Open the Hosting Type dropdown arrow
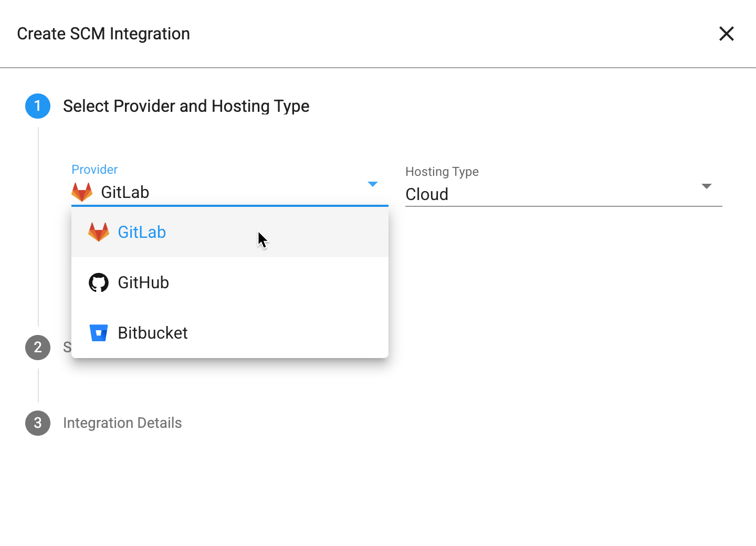756x546 pixels. pos(707,186)
